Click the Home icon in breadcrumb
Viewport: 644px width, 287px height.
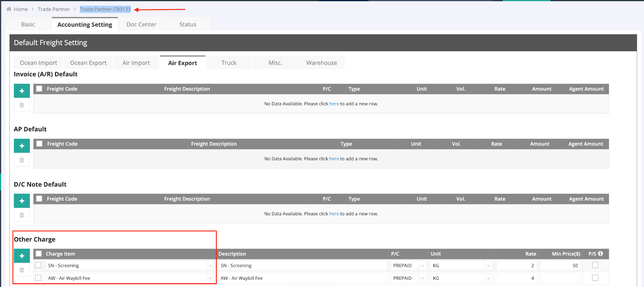pos(9,9)
